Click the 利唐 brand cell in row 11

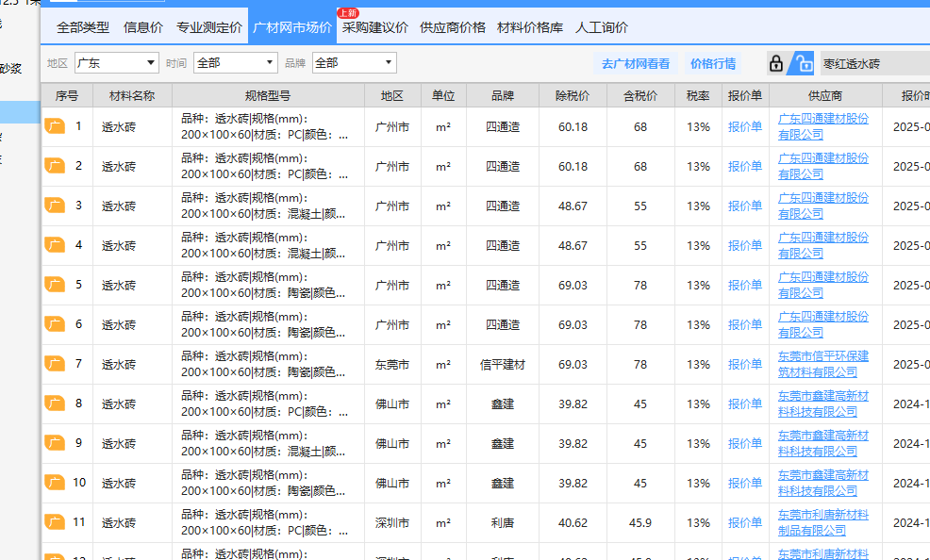503,522
